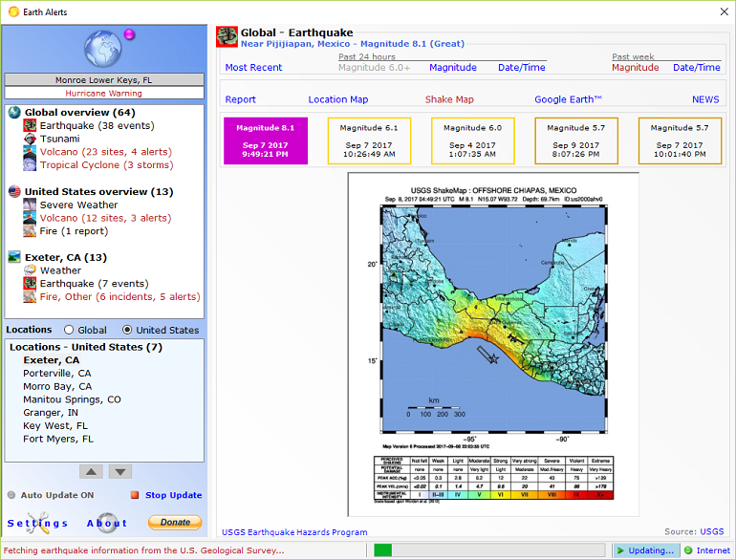Screen dimensions: 736x560
Task: Show Most Recent earthquakes
Action: pos(253,68)
